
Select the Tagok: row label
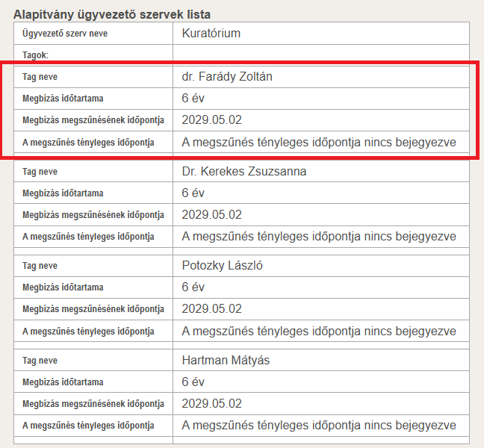35,55
